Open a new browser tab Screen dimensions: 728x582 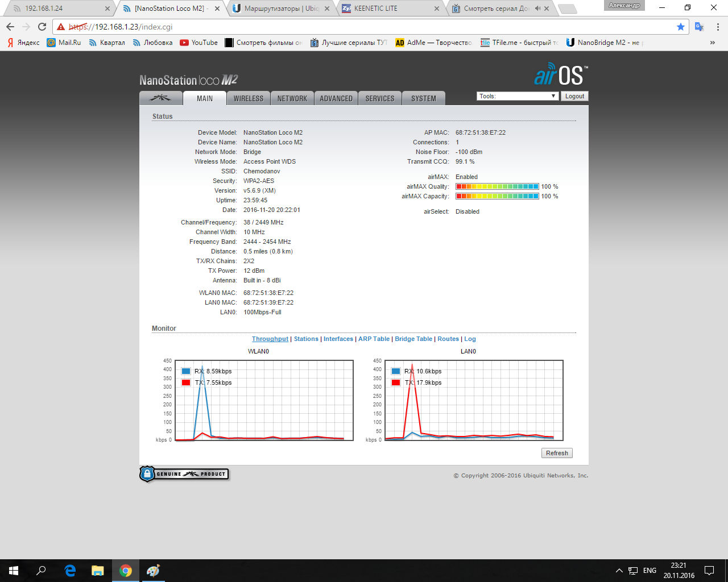567,9
